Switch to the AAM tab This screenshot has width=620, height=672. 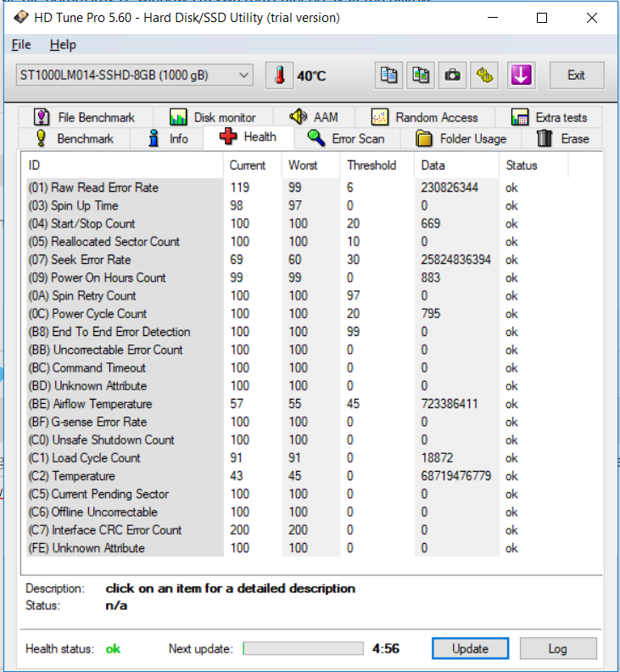pos(314,117)
